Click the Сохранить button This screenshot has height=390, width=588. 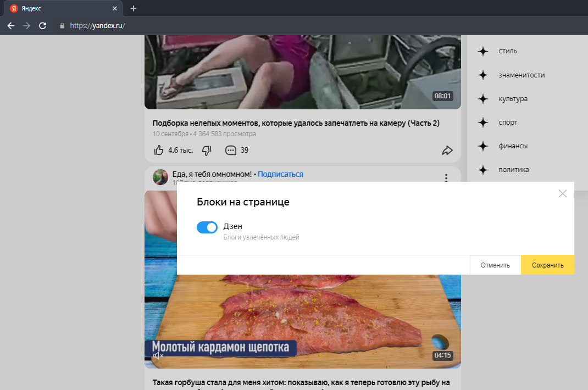coord(547,265)
